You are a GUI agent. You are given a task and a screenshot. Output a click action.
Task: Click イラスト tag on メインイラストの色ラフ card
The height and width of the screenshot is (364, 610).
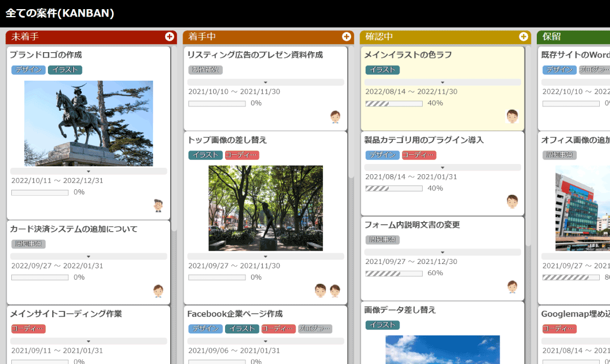pos(382,70)
